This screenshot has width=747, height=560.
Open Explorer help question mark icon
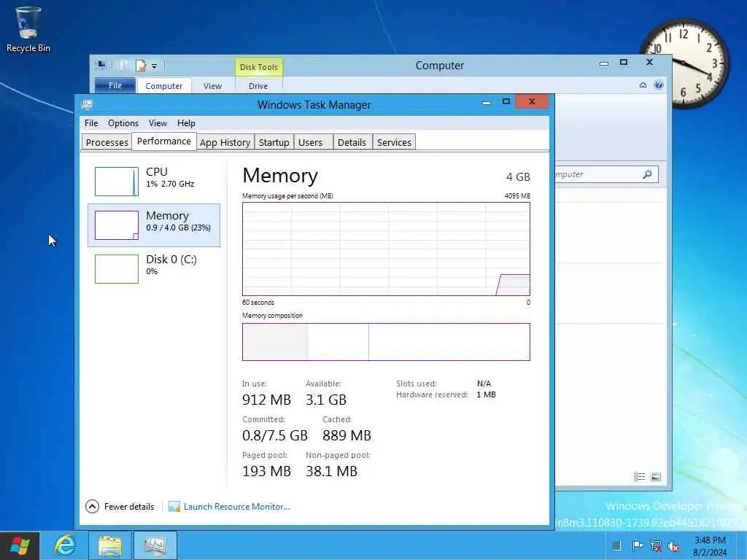(659, 85)
